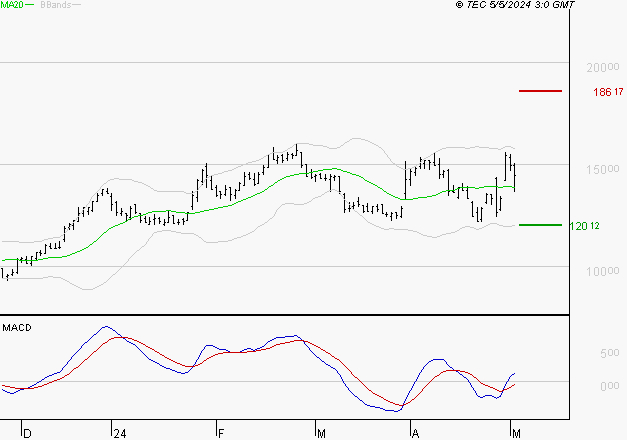The height and width of the screenshot is (440, 627).
Task: Click the MACD 5.00 axis label
Action: pyautogui.click(x=610, y=353)
